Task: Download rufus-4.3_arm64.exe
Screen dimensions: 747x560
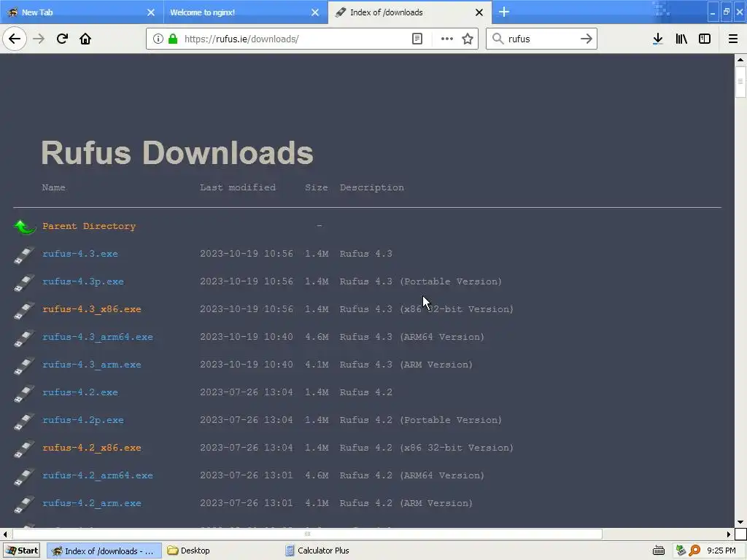Action: (98, 337)
